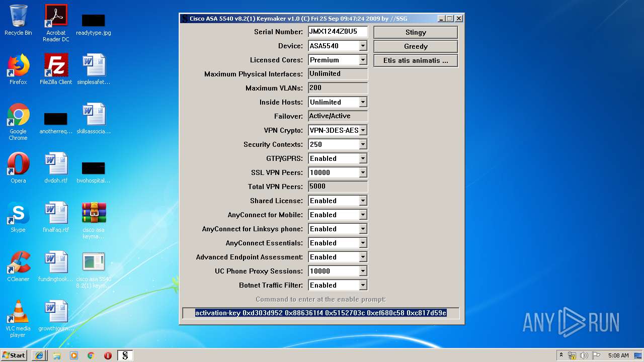Expand AnyConnect for Linksys phone dropdown

click(363, 229)
